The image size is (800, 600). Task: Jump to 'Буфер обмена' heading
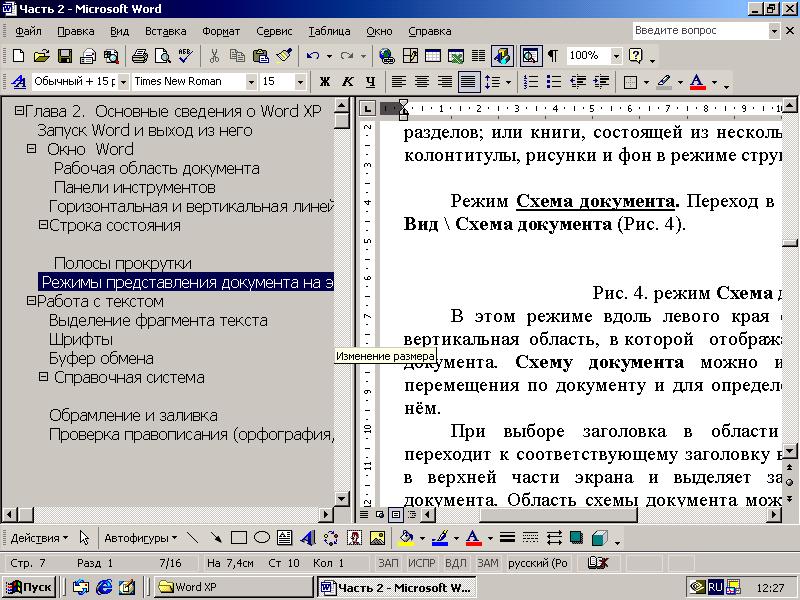tap(101, 358)
